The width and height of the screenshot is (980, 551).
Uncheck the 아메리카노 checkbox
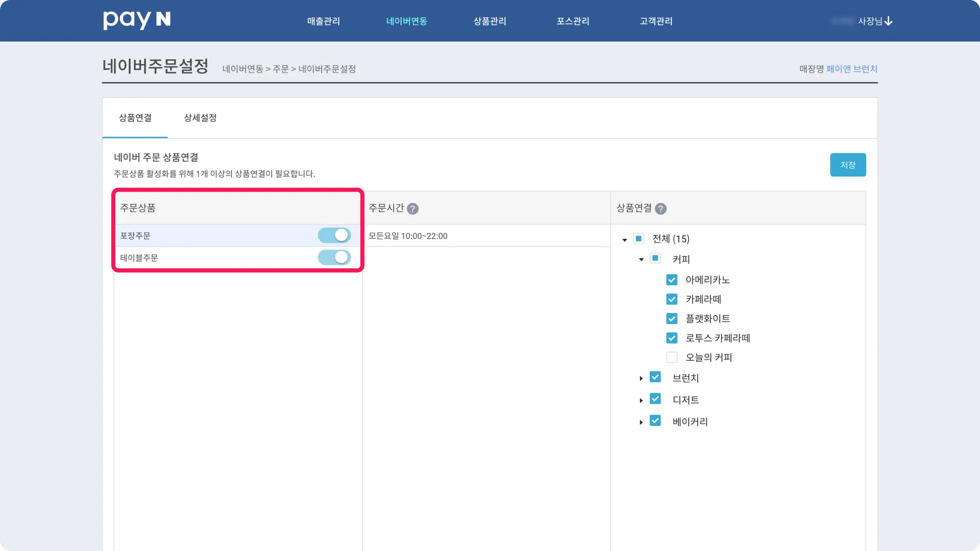click(672, 280)
